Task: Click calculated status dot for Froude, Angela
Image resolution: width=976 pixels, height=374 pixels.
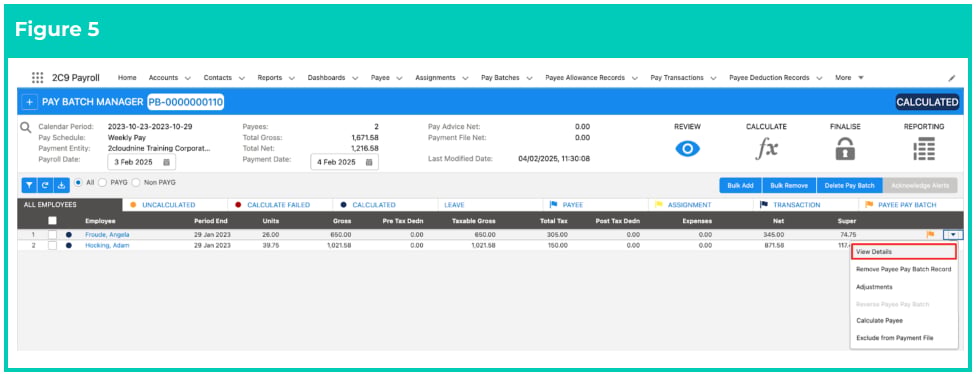Action: pyautogui.click(x=69, y=235)
